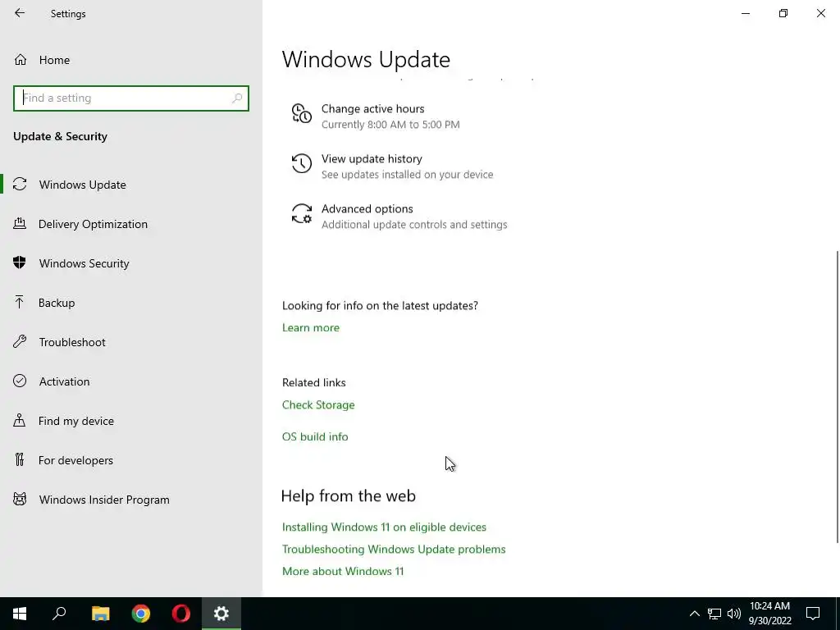Screen dimensions: 840x630
Task: Open Home in the Settings sidebar
Action: click(54, 60)
